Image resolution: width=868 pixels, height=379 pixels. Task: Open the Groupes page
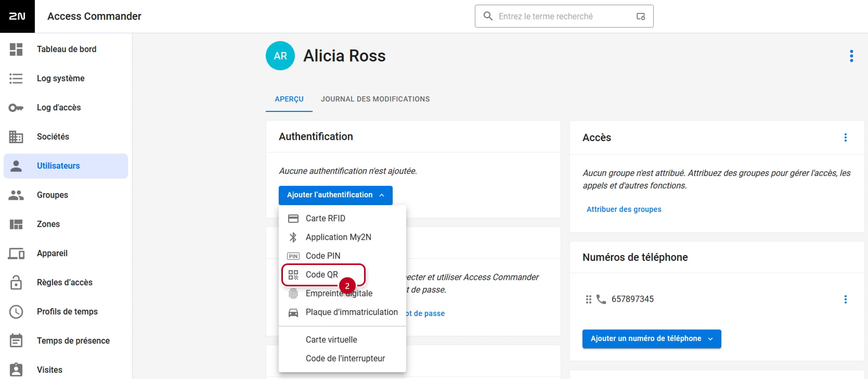(53, 195)
